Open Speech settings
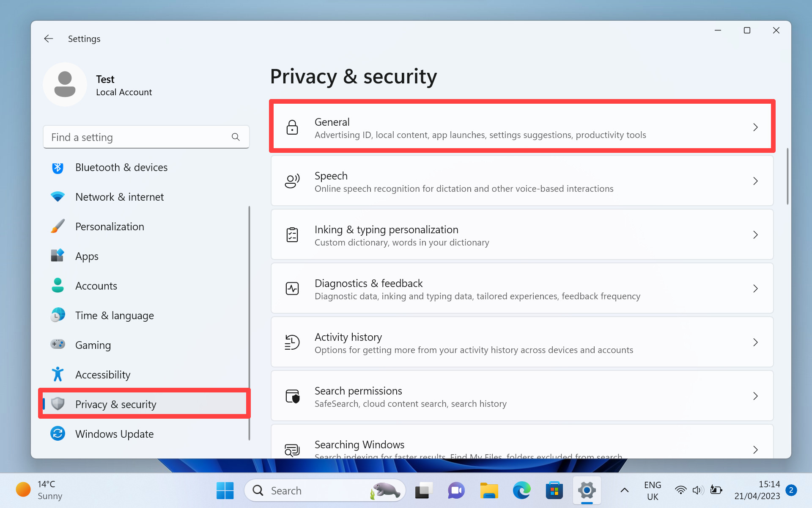 pyautogui.click(x=522, y=181)
